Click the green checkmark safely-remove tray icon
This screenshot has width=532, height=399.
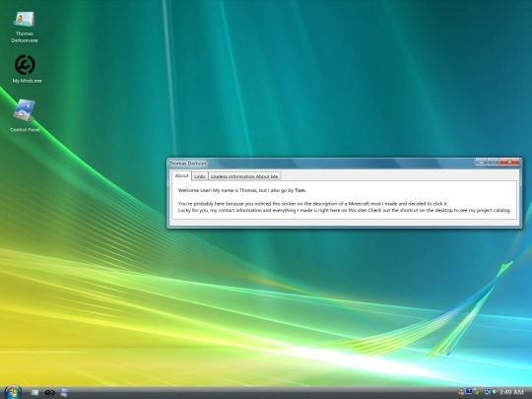(477, 392)
